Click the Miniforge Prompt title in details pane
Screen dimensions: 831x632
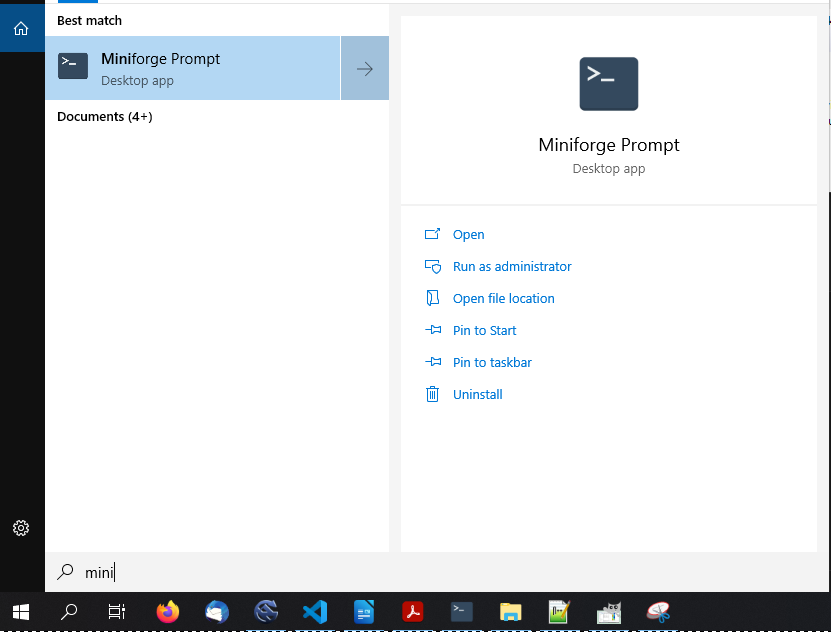click(x=609, y=145)
